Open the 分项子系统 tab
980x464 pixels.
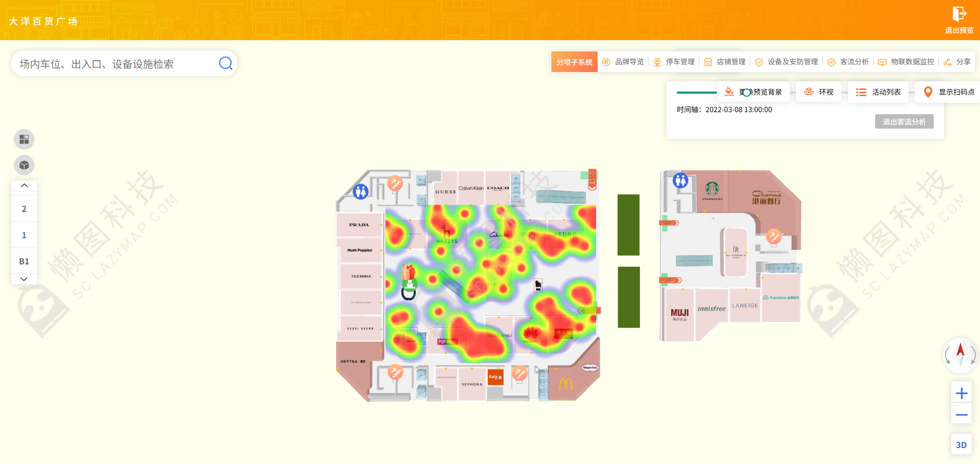pyautogui.click(x=575, y=62)
